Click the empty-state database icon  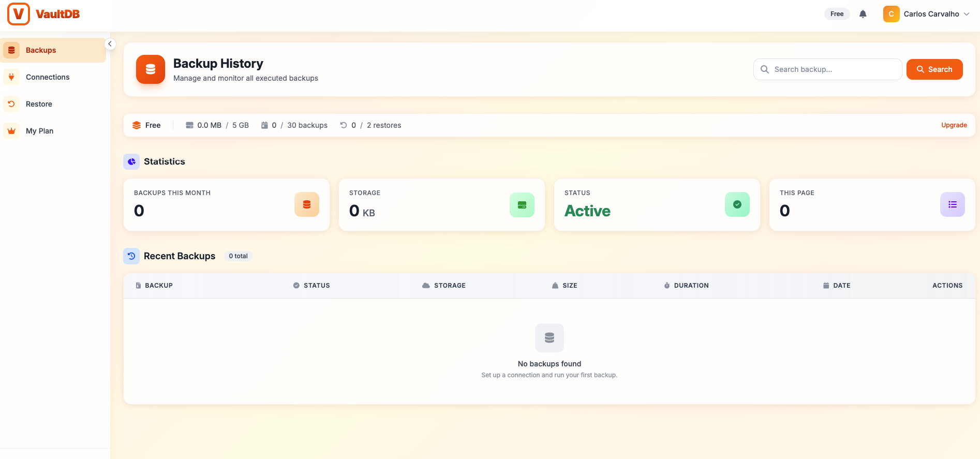pos(550,338)
